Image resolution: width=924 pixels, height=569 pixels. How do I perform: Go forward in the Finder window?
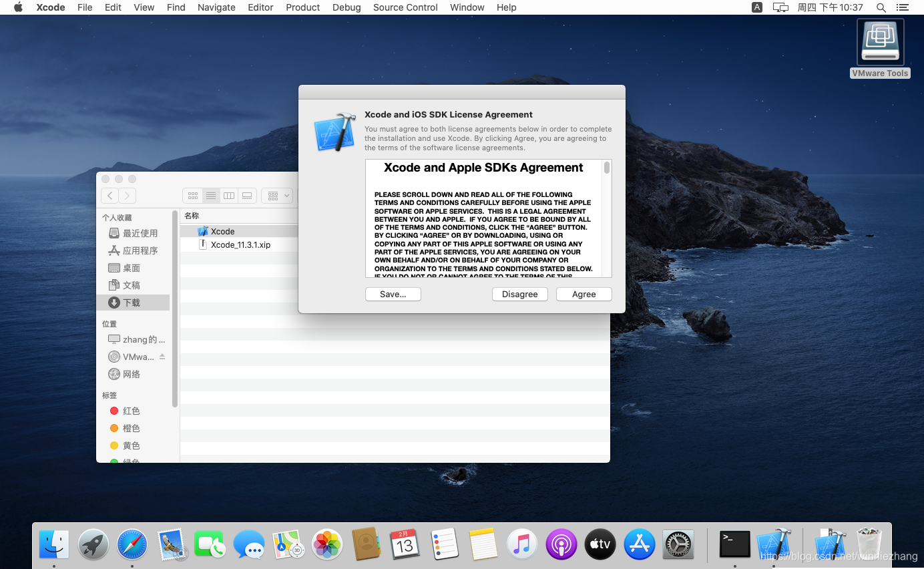[x=128, y=196]
